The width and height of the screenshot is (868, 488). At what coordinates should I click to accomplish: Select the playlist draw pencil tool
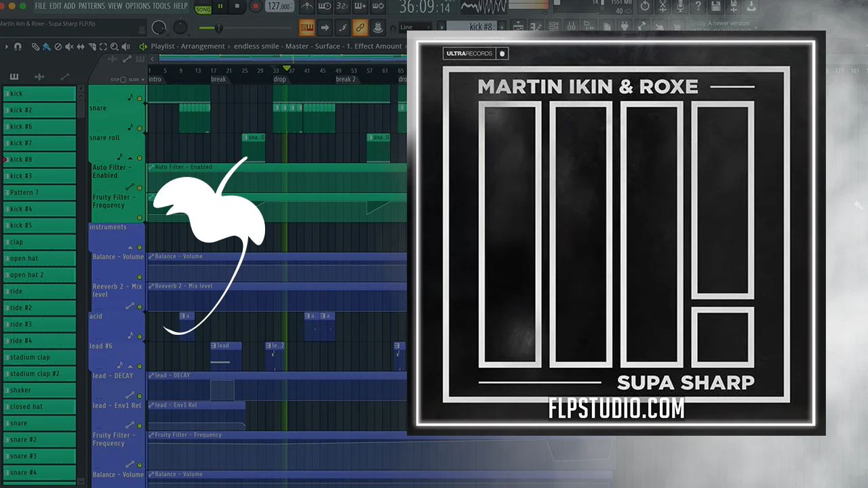coord(36,47)
